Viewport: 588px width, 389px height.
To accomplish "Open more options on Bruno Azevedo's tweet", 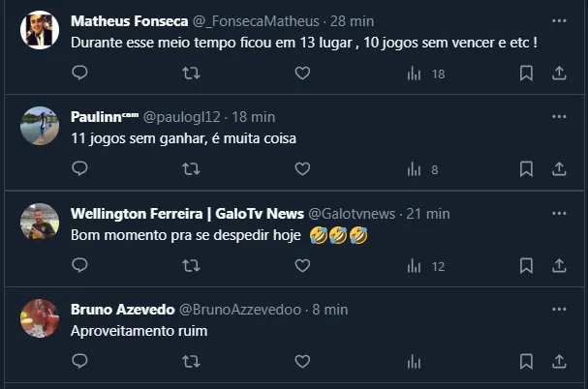I will [559, 309].
